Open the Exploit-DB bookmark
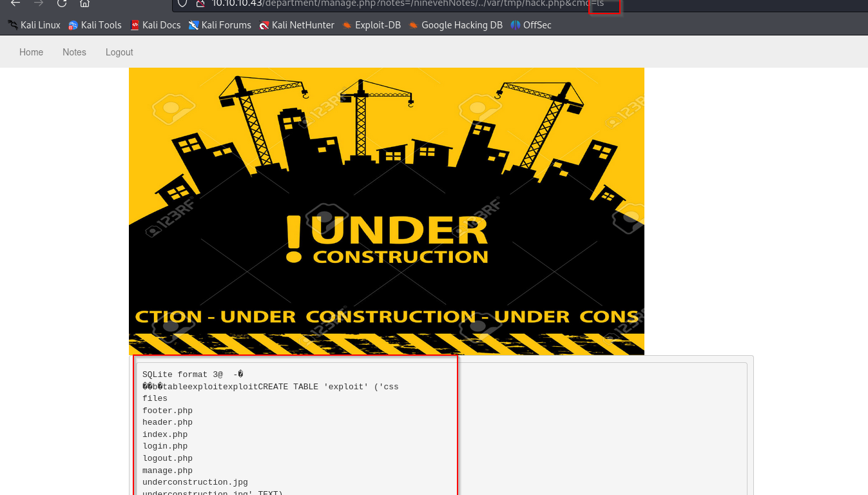The width and height of the screenshot is (868, 495). (372, 25)
